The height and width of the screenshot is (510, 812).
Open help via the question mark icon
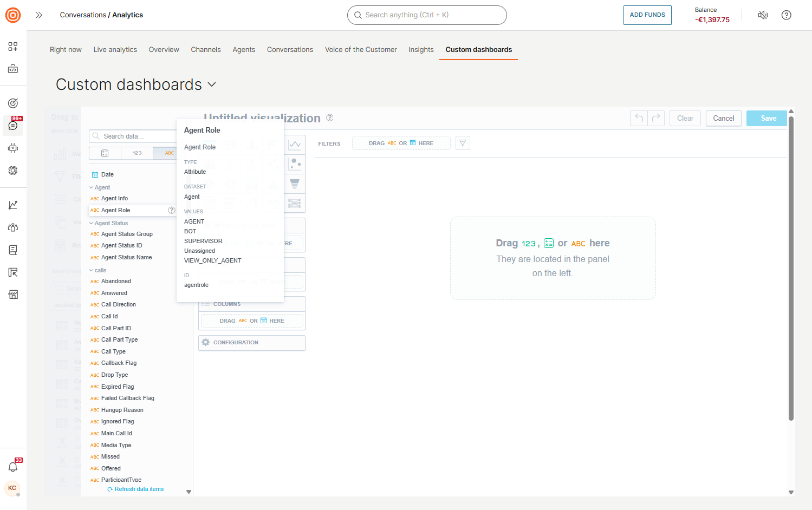click(786, 15)
